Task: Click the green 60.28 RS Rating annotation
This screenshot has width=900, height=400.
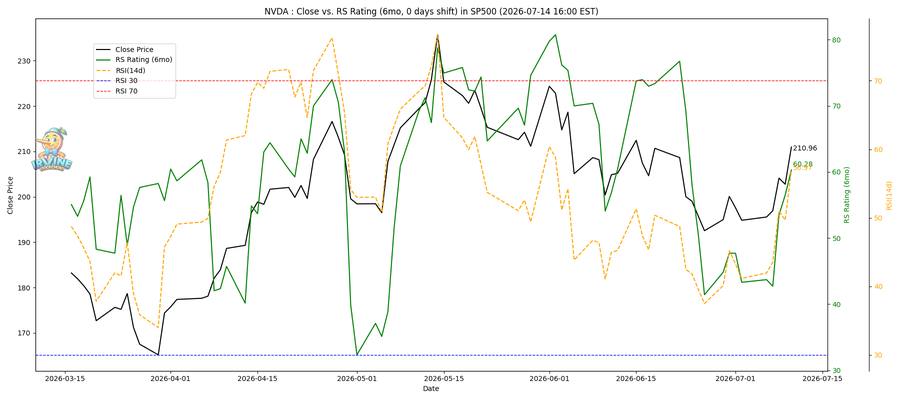Action: [802, 164]
